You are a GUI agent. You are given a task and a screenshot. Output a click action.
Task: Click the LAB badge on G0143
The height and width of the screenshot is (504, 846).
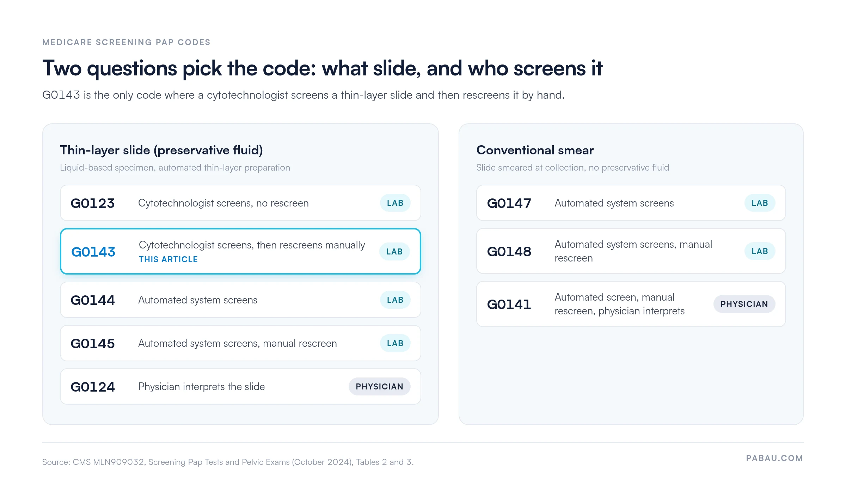click(x=394, y=252)
